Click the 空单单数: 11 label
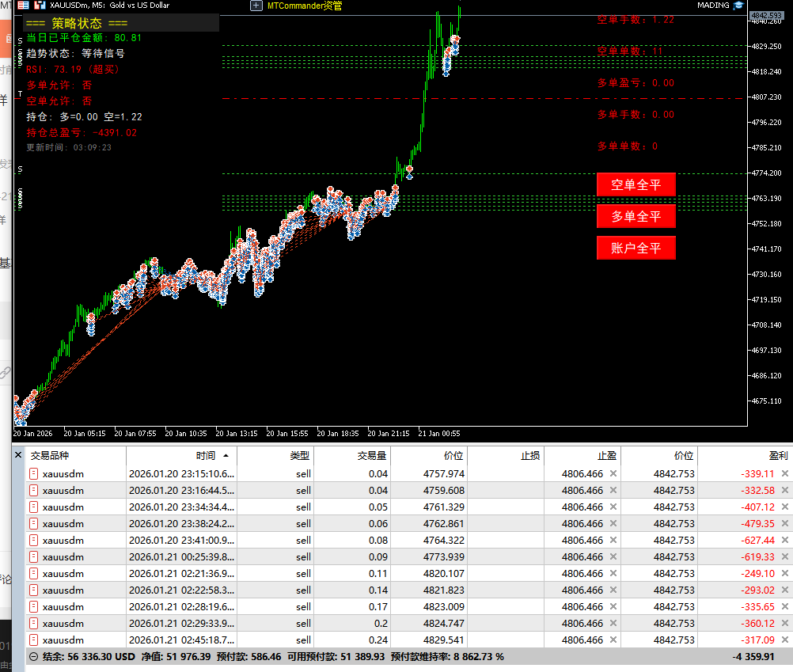Screen dimensions: 793x672 click(630, 51)
